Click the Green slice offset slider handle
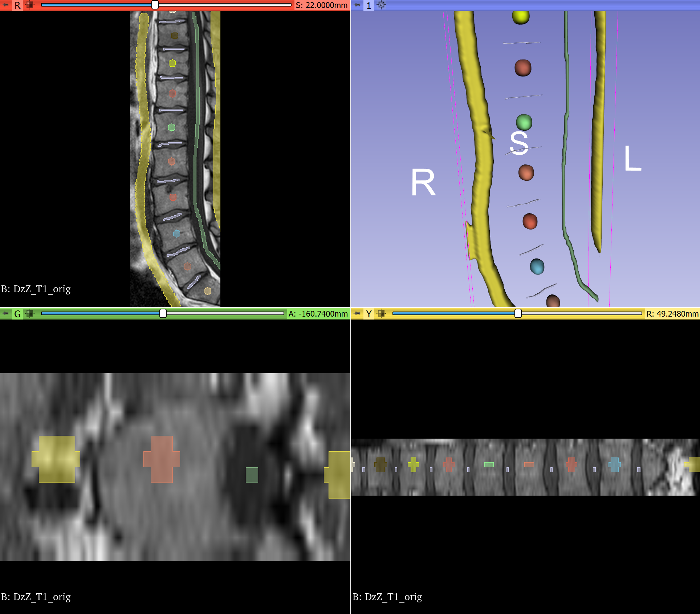 coord(163,313)
